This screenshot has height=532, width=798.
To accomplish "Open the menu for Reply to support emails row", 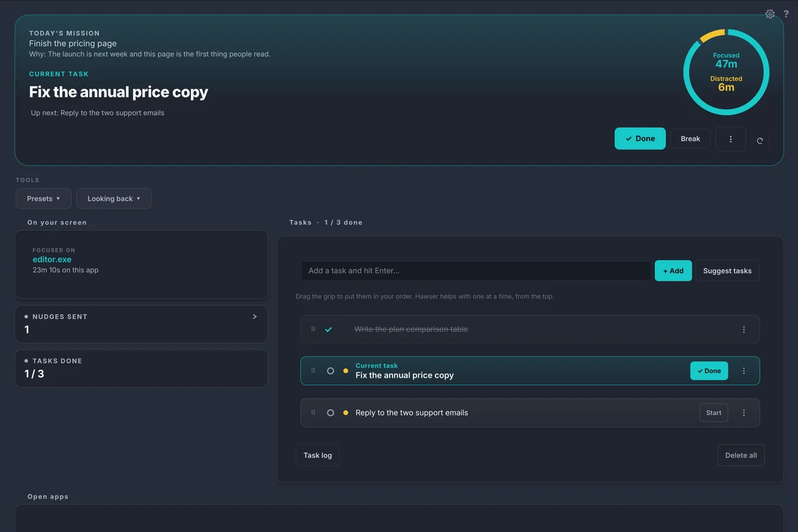I will coord(743,413).
